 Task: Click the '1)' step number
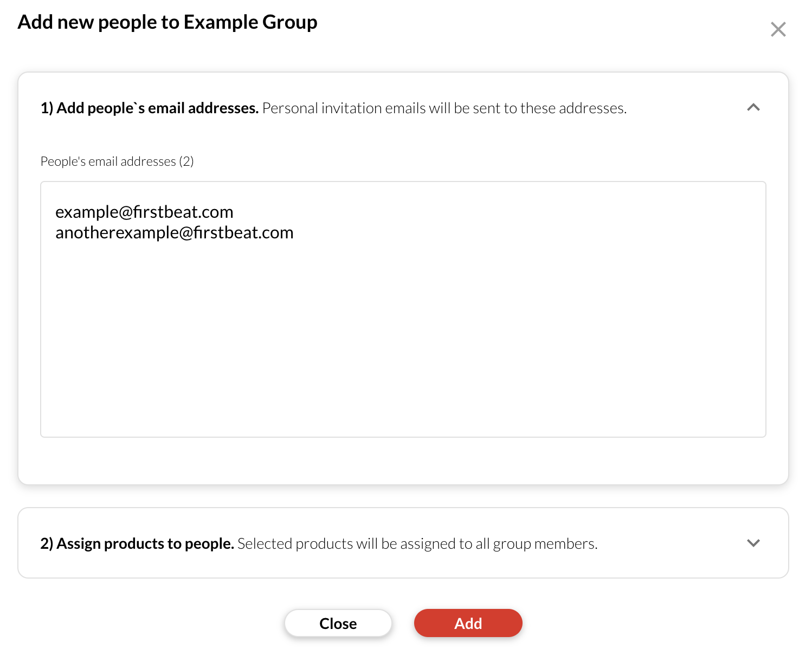point(47,108)
